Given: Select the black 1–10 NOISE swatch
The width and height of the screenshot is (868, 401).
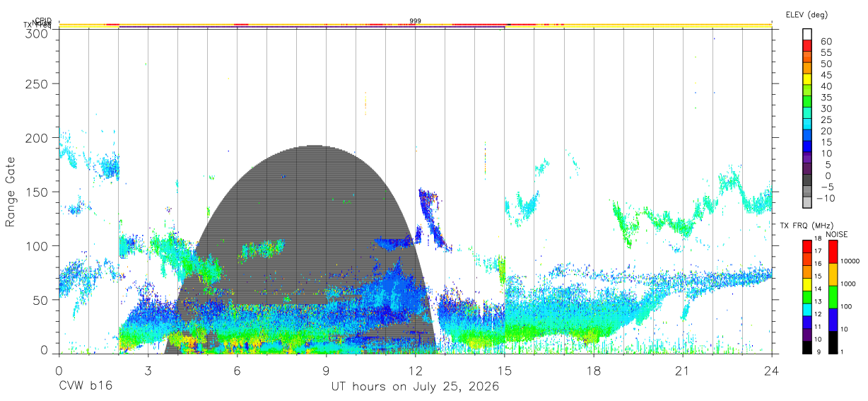Looking at the screenshot, I should [x=833, y=342].
